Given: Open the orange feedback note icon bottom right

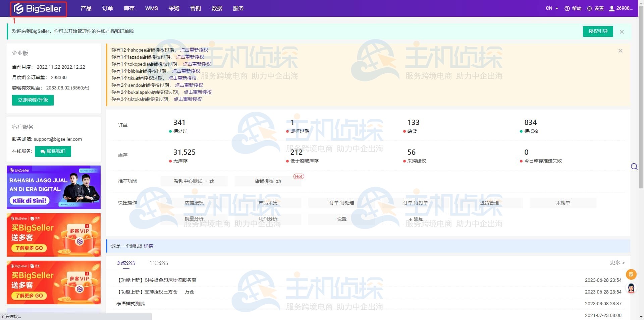Looking at the screenshot, I should point(631,274).
